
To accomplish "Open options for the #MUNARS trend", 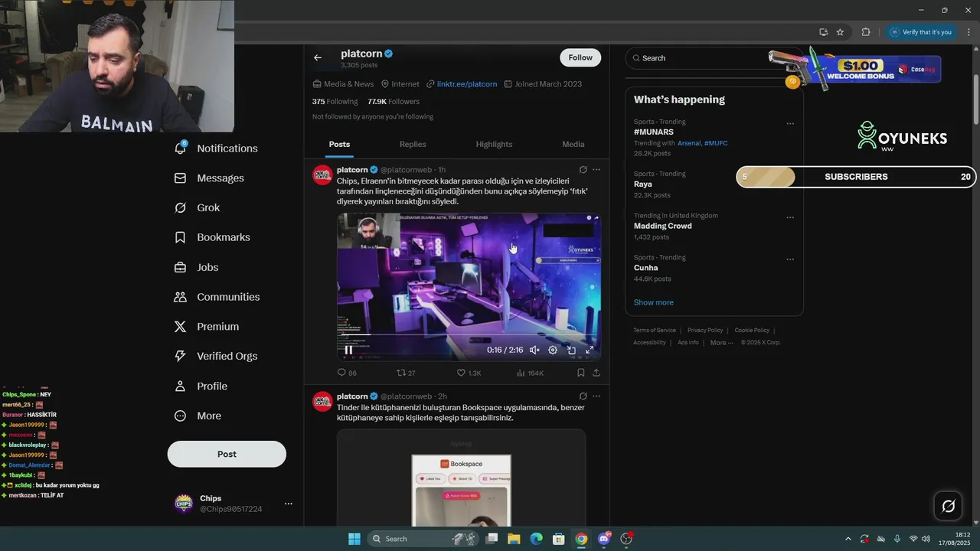I will tap(790, 123).
